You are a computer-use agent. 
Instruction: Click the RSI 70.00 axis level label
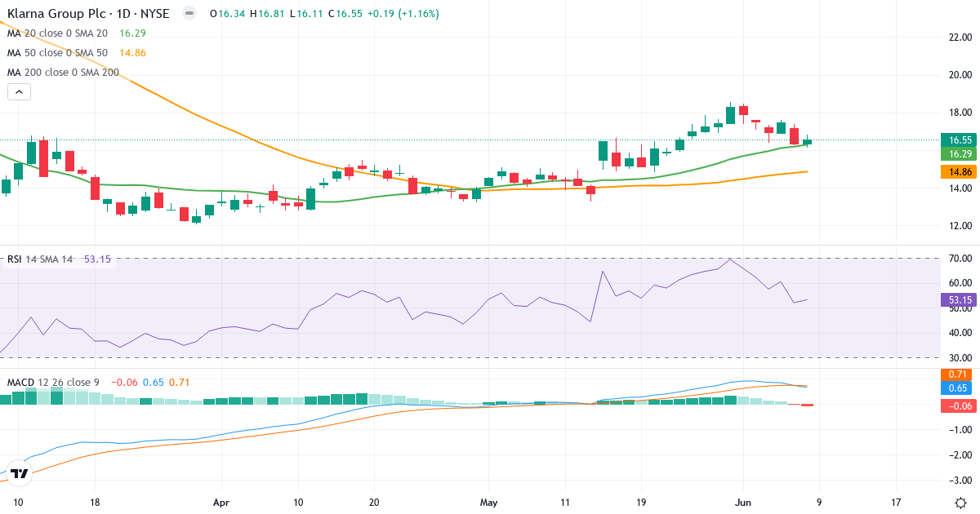pos(959,259)
